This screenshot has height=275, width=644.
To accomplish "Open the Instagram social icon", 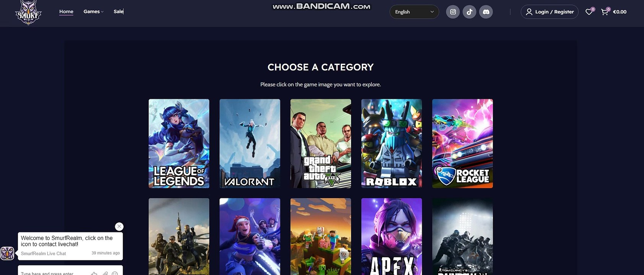I will coord(453,12).
